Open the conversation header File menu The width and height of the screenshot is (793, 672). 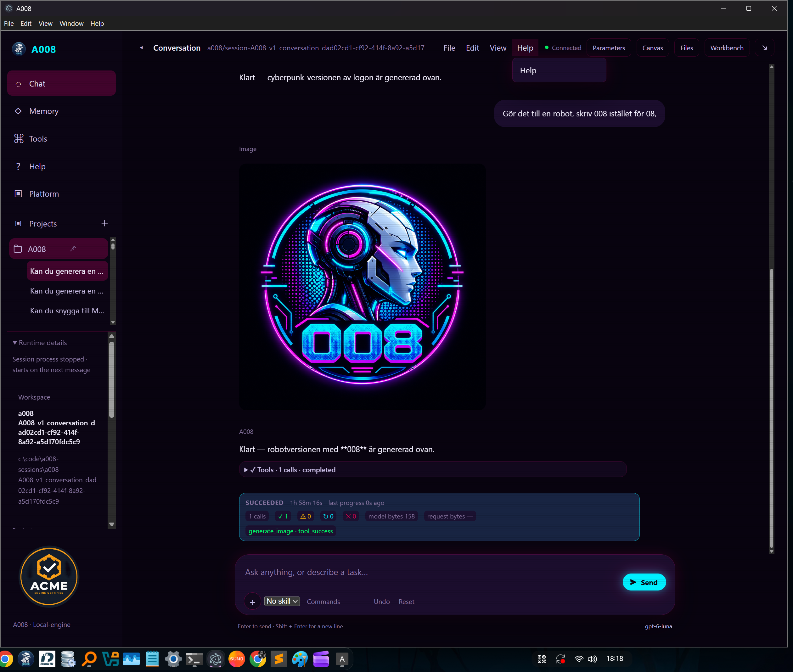coord(449,48)
